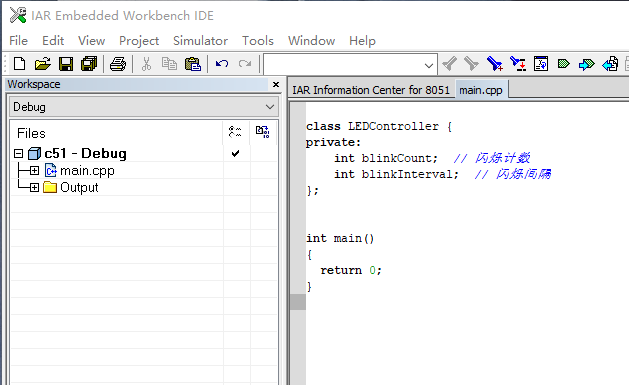Click the Save All toolbar icon

coord(89,64)
